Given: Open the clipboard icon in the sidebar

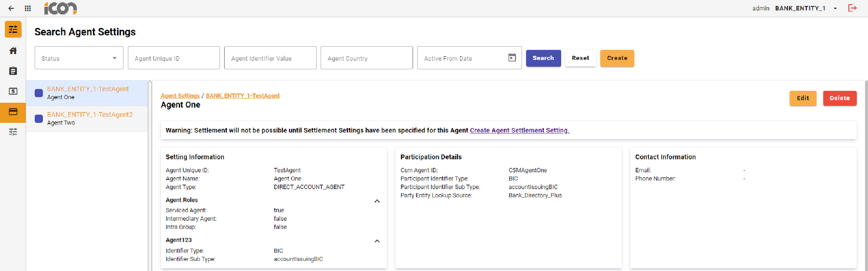Looking at the screenshot, I should point(13,71).
